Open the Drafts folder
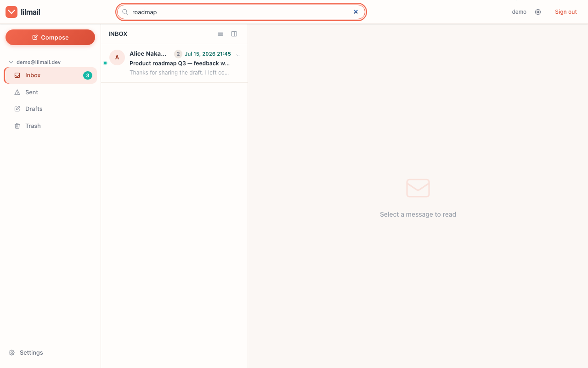 [x=51, y=109]
